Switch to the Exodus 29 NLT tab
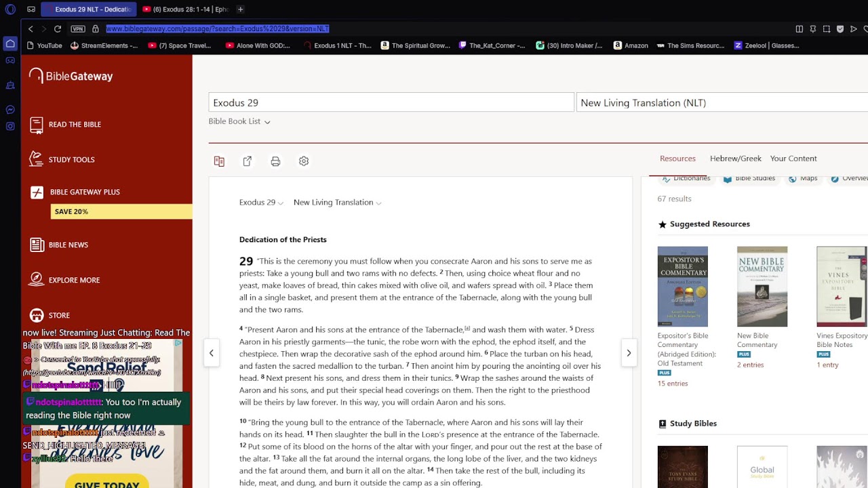 (89, 9)
